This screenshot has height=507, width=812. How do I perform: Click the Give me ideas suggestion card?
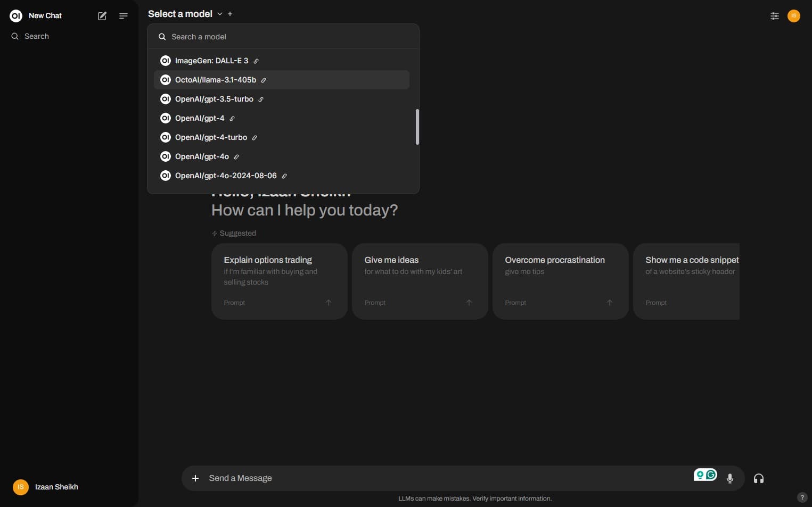pos(420,281)
